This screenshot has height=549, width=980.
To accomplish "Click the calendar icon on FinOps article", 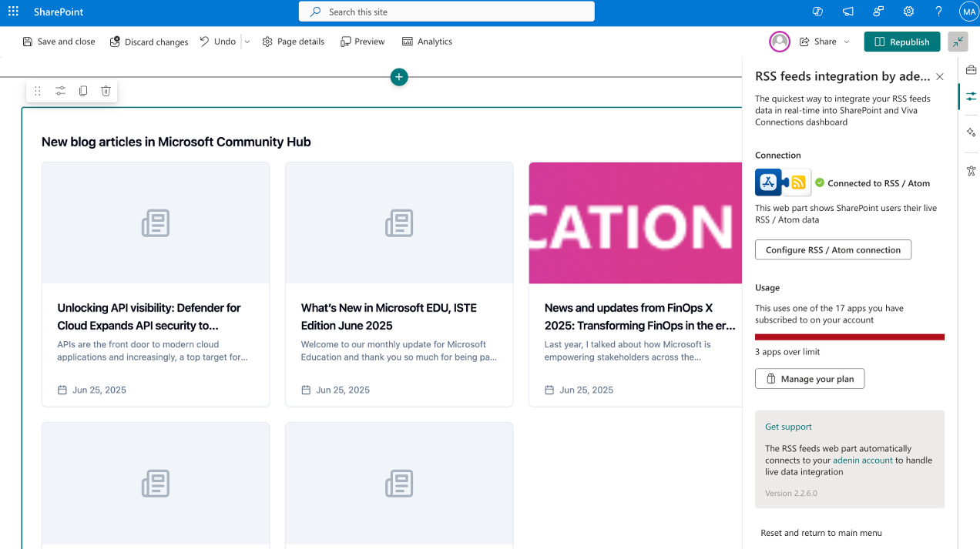I will point(549,390).
